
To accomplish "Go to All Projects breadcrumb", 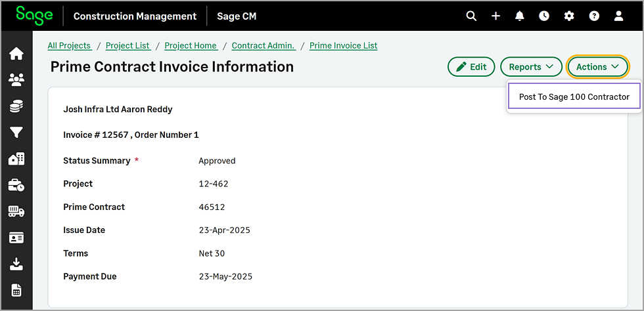I will click(70, 45).
